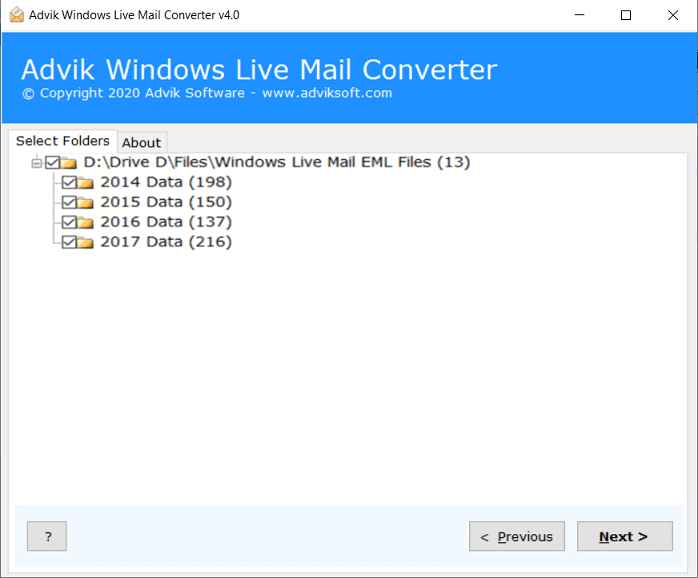Select the 2017 Data (216) row
This screenshot has width=698, height=578.
[166, 242]
